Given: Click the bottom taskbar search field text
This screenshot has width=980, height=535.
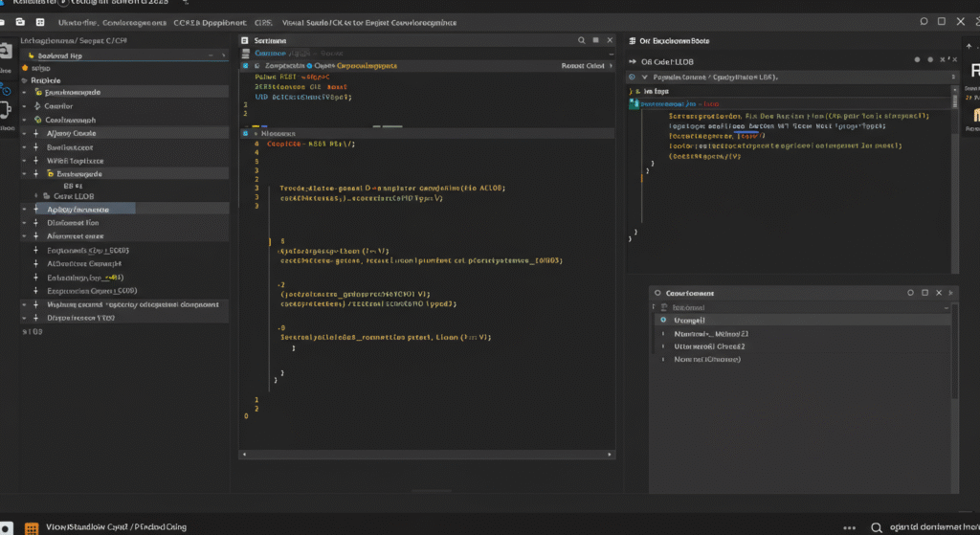Looking at the screenshot, I should point(934,527).
